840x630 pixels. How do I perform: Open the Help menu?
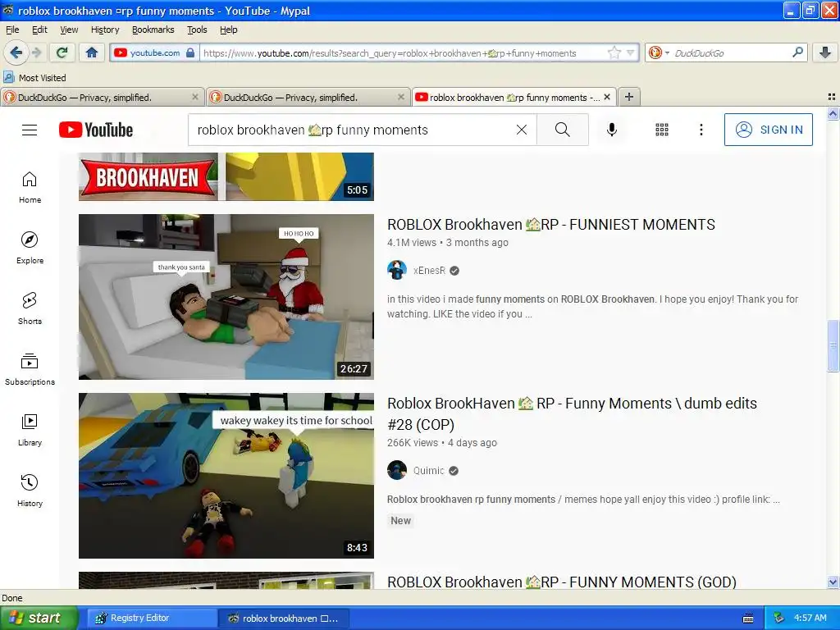click(x=229, y=30)
